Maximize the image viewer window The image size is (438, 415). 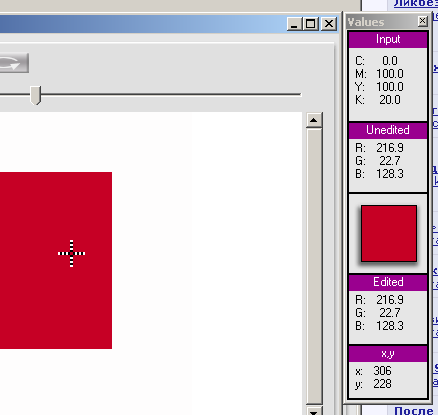pyautogui.click(x=311, y=24)
